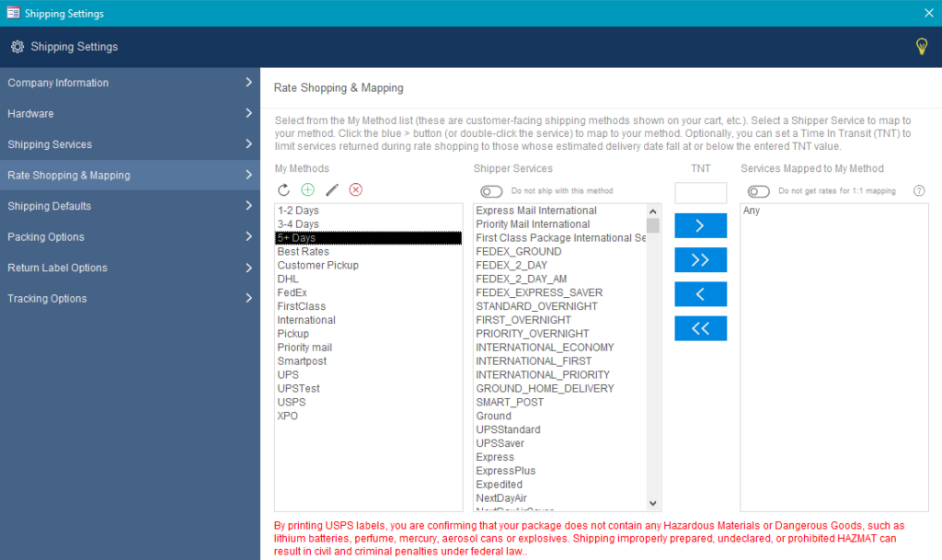The width and height of the screenshot is (942, 560).
Task: Delete the selected shipping method
Action: [356, 191]
